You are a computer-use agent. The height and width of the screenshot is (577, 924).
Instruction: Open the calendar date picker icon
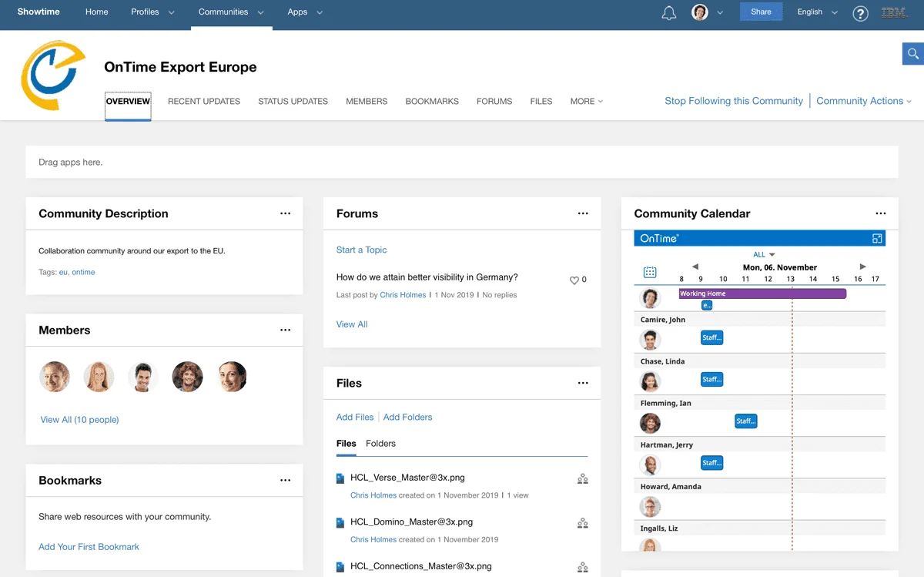click(650, 273)
